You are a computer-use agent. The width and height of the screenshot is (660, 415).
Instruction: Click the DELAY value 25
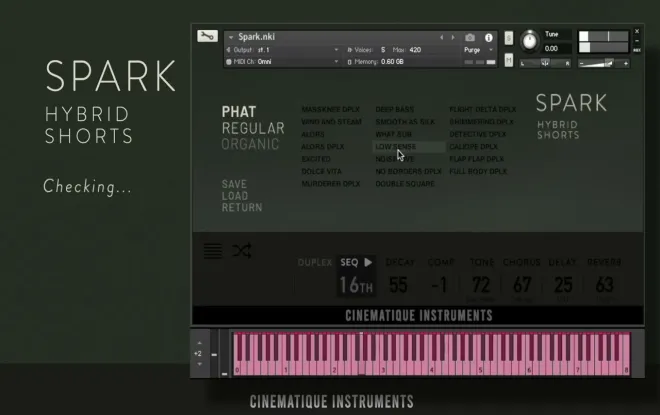click(563, 285)
